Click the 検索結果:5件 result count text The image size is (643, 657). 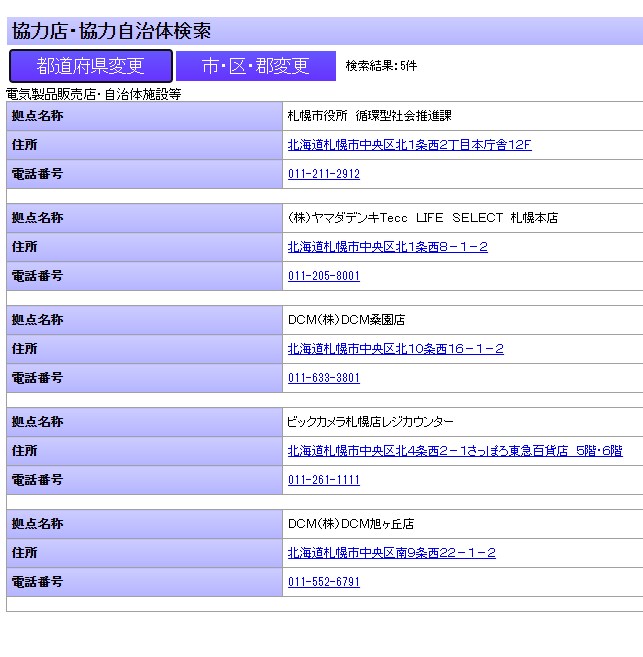[x=381, y=66]
